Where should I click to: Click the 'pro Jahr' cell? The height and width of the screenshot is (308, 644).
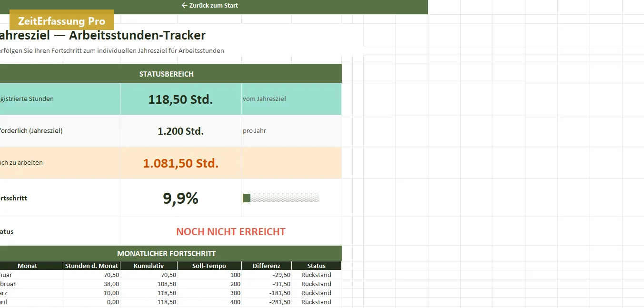pyautogui.click(x=291, y=131)
